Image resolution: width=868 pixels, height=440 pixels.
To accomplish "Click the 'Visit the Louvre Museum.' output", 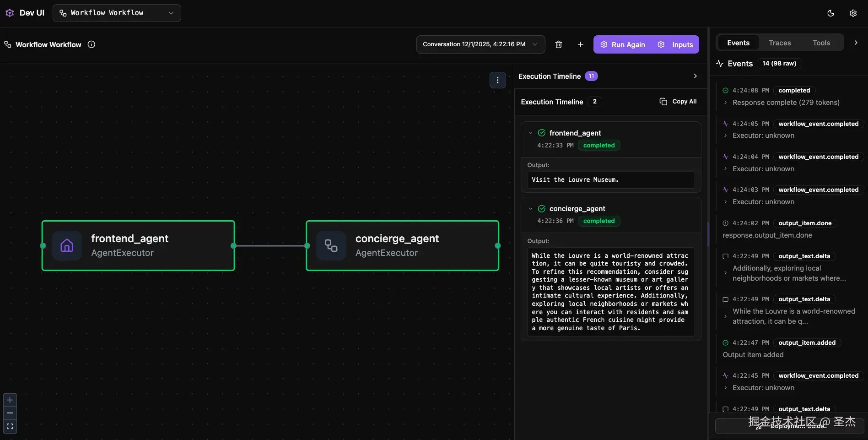I will 611,180.
